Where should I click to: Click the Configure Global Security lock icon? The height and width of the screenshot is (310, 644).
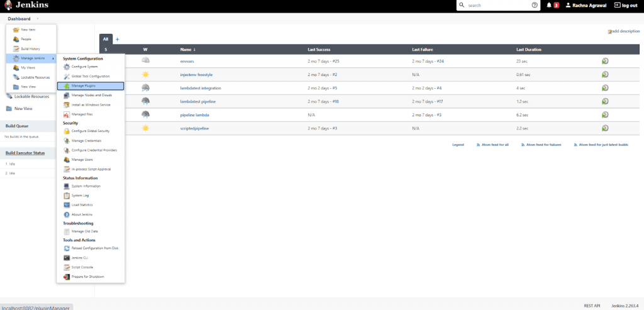(67, 131)
